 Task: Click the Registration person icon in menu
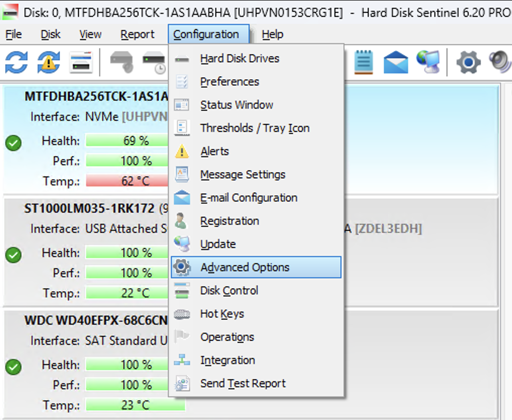coord(181,221)
